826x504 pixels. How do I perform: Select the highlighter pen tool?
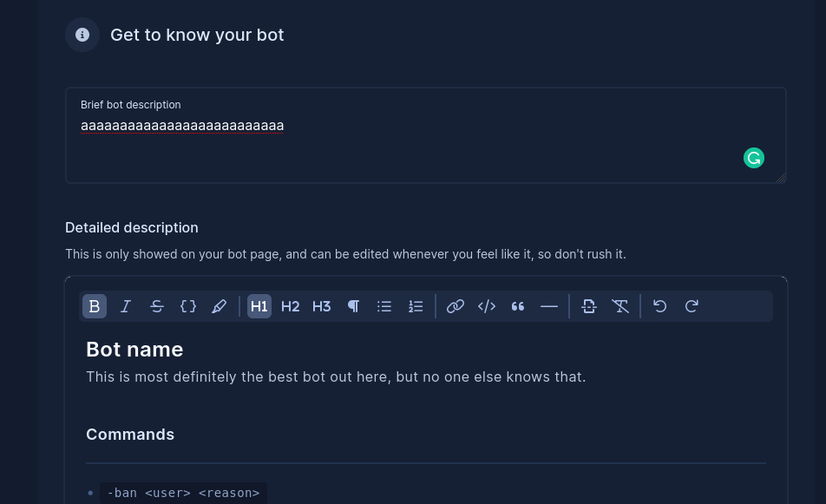point(220,306)
